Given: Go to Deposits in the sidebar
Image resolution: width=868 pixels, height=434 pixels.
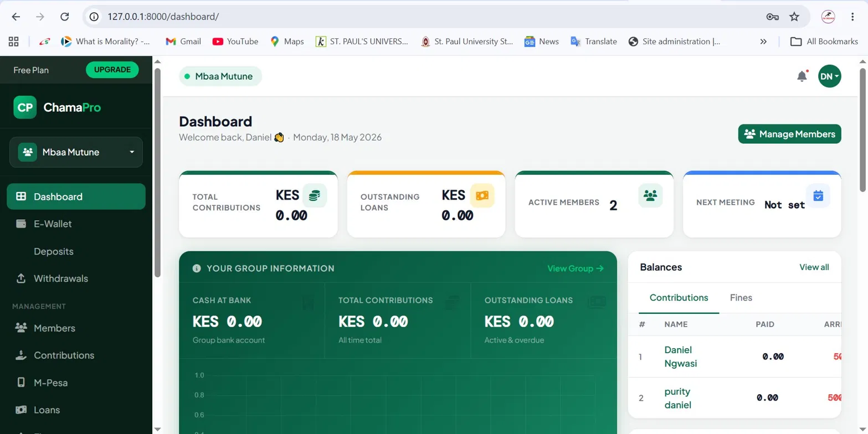Looking at the screenshot, I should click(76, 251).
